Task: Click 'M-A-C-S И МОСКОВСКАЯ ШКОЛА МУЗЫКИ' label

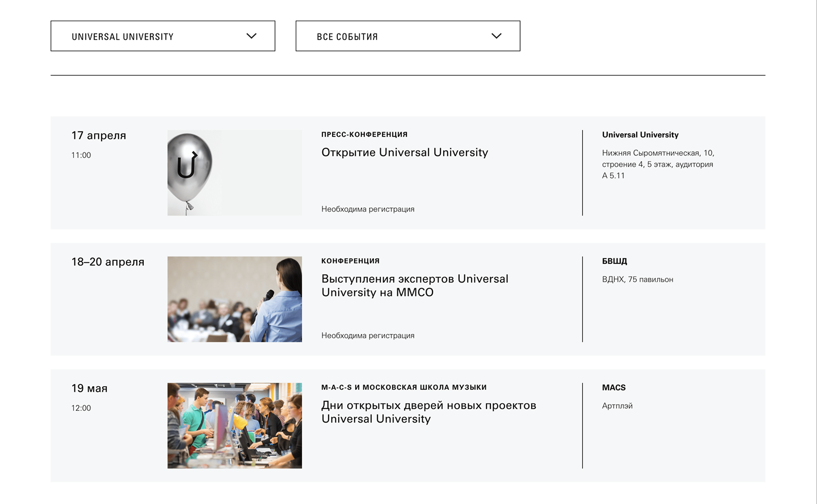Action: (x=404, y=387)
